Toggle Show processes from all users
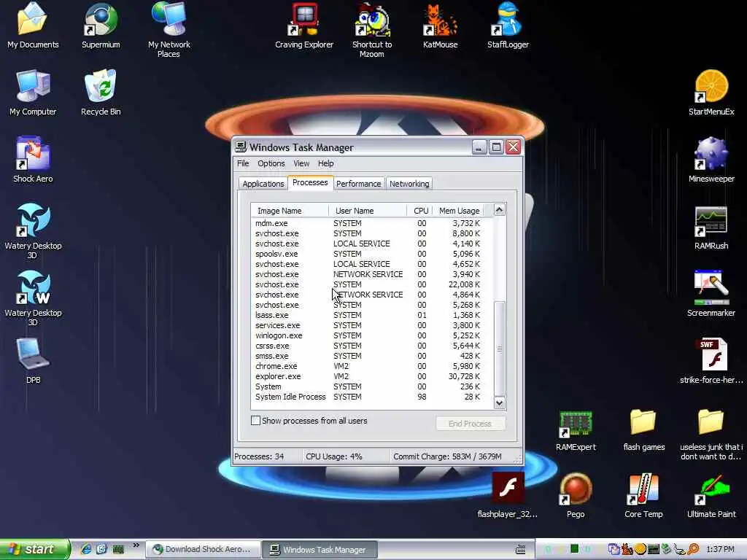Image resolution: width=747 pixels, height=560 pixels. 256,421
